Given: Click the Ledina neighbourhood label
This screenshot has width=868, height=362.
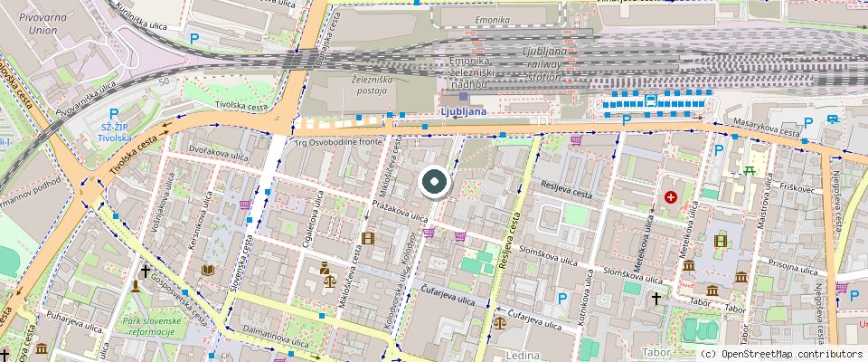Looking at the screenshot, I should [x=523, y=355].
